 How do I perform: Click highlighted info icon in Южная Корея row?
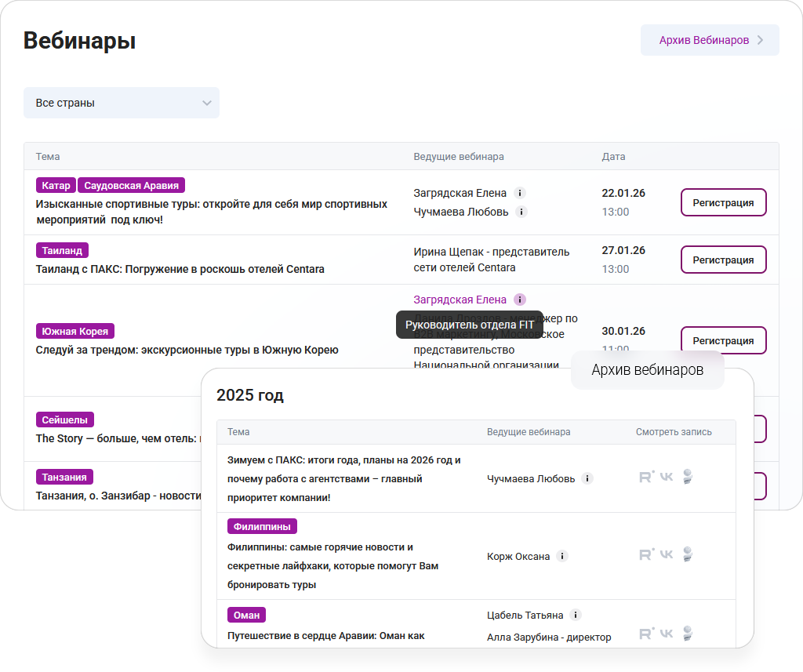(520, 300)
